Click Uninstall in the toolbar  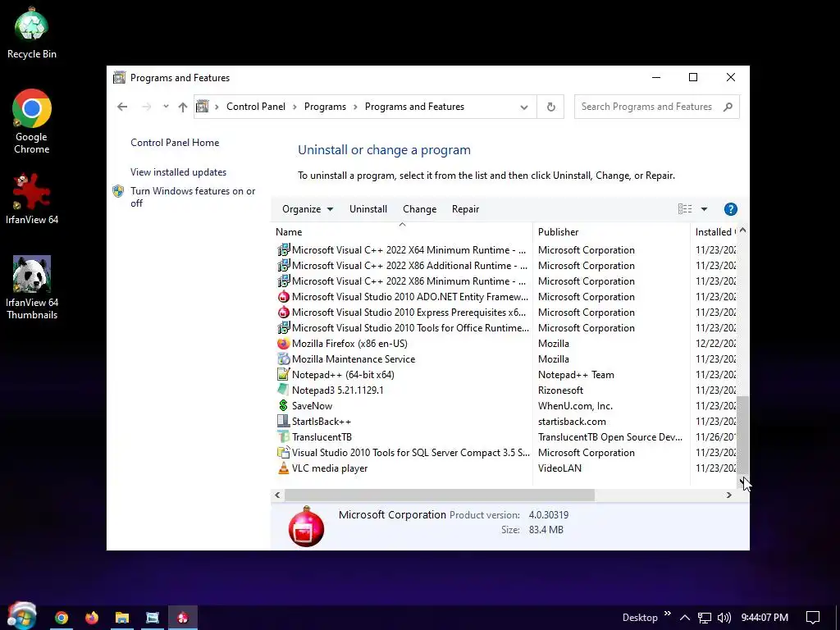[368, 209]
